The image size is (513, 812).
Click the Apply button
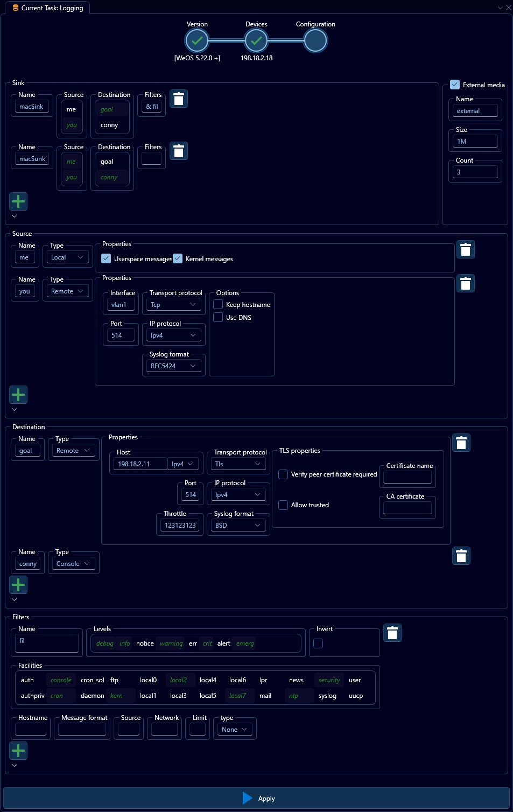pos(258,799)
